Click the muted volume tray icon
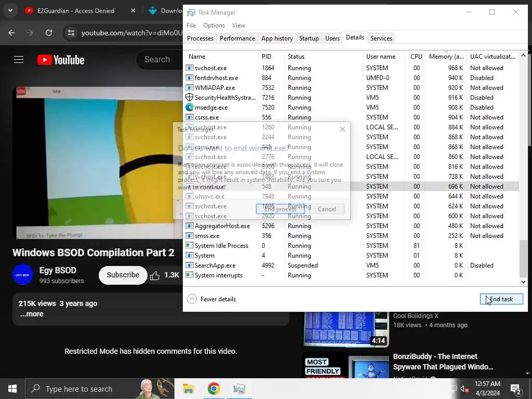Image resolution: width=532 pixels, height=399 pixels. [x=464, y=389]
